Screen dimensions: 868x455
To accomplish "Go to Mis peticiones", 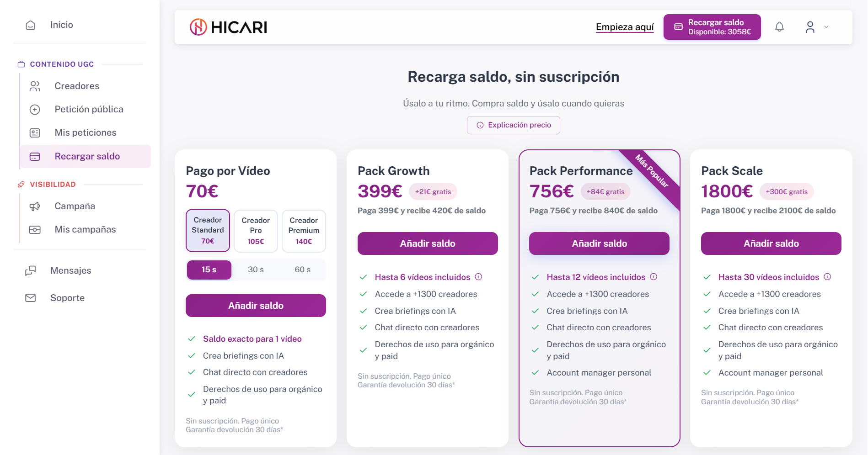I will click(x=86, y=132).
